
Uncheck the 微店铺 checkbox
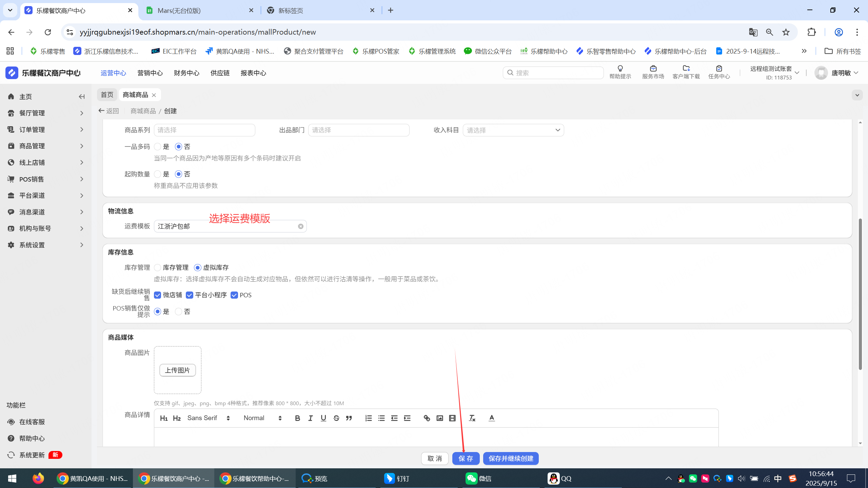click(x=157, y=295)
